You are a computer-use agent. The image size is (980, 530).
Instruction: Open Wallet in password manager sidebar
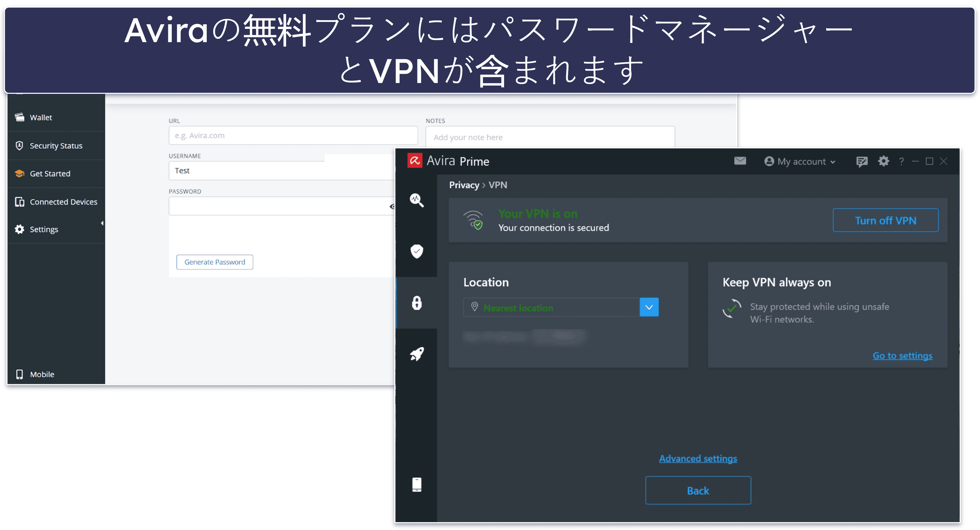click(56, 117)
